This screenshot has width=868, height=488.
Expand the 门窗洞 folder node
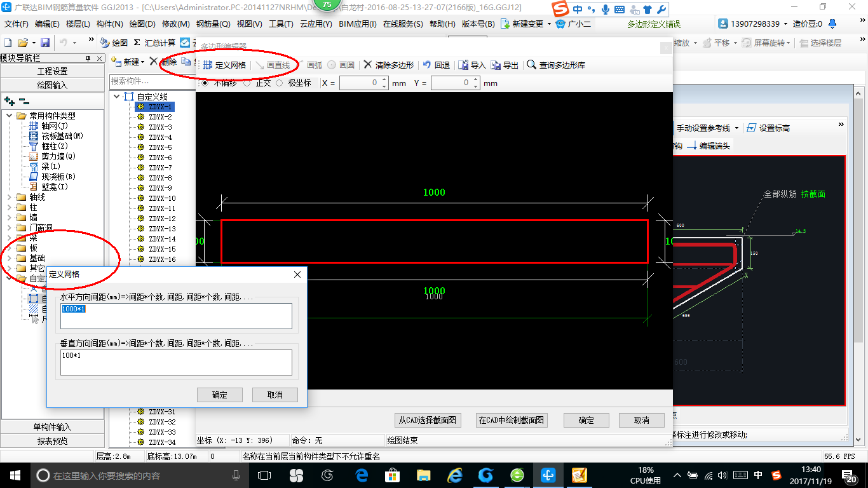10,227
